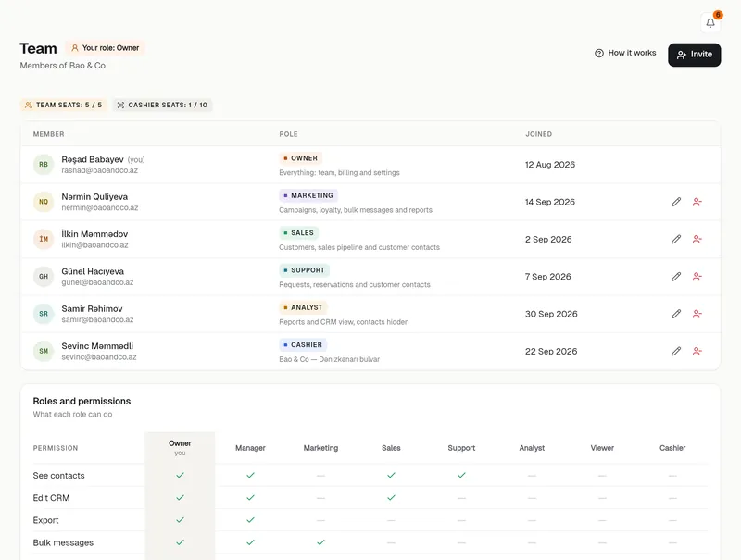Click Bao & Co — Dənizkənarı bulvar text
This screenshot has height=560, width=741.
tap(330, 359)
